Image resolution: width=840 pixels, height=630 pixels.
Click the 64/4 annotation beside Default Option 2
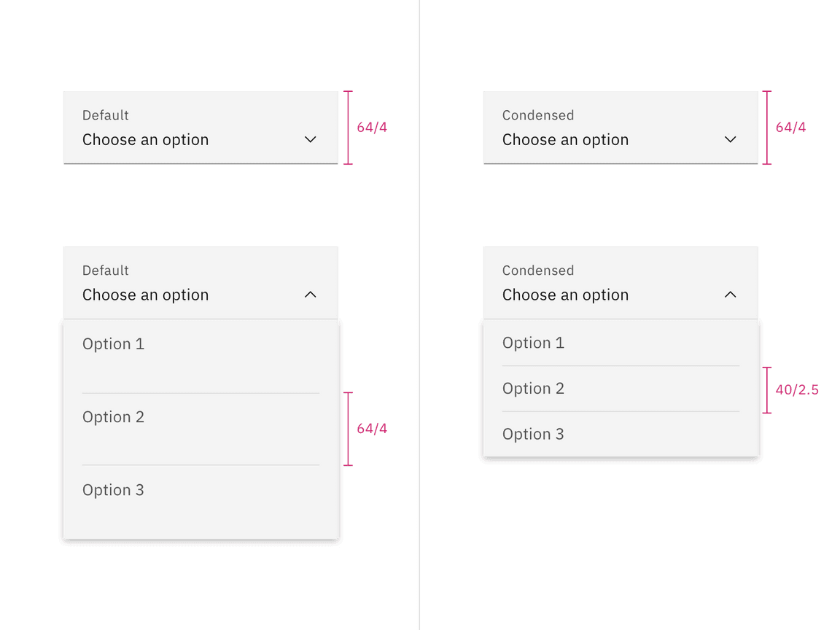tap(372, 429)
